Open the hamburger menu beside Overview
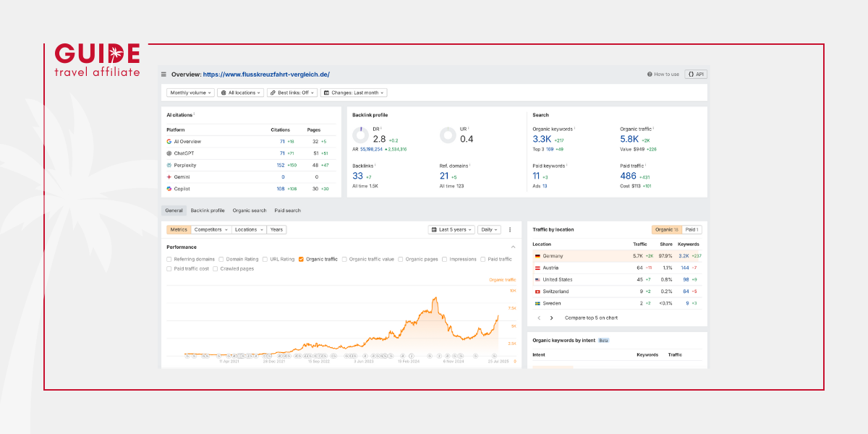 coord(163,75)
